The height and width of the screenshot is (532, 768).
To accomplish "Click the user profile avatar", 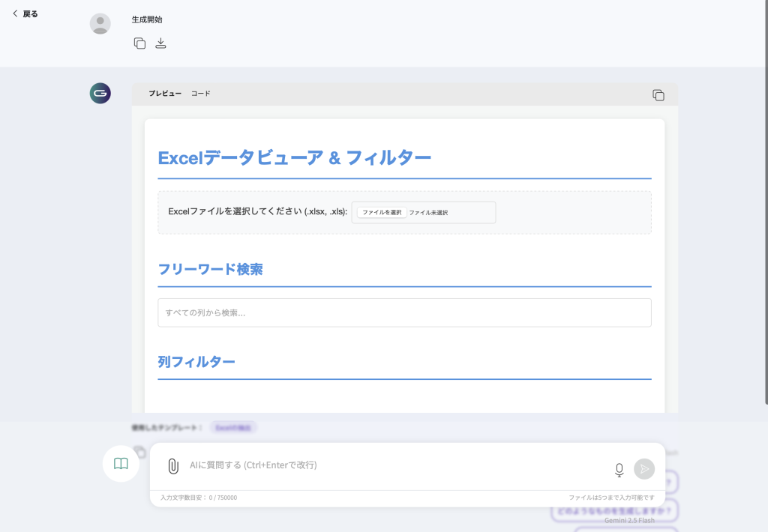I will tap(100, 24).
